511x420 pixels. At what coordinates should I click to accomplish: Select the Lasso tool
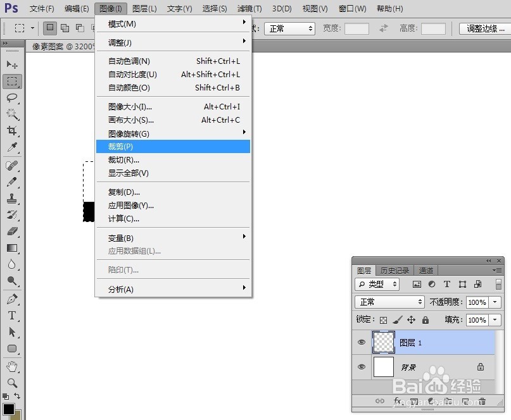(12, 97)
